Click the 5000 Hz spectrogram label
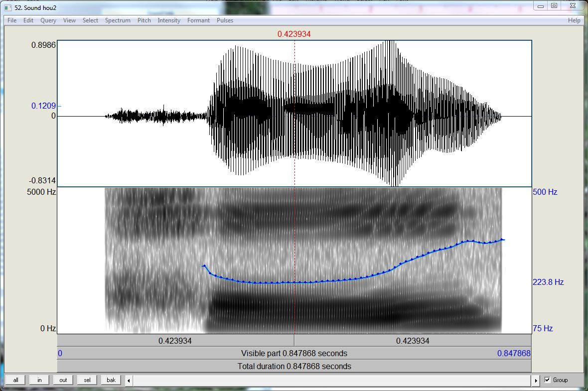The height and width of the screenshot is (391, 588). click(41, 192)
